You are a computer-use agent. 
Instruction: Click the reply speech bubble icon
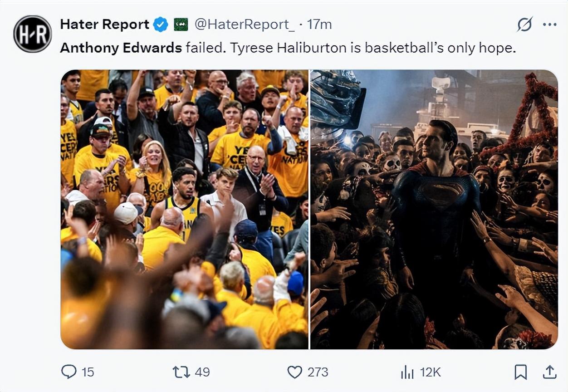pos(69,372)
